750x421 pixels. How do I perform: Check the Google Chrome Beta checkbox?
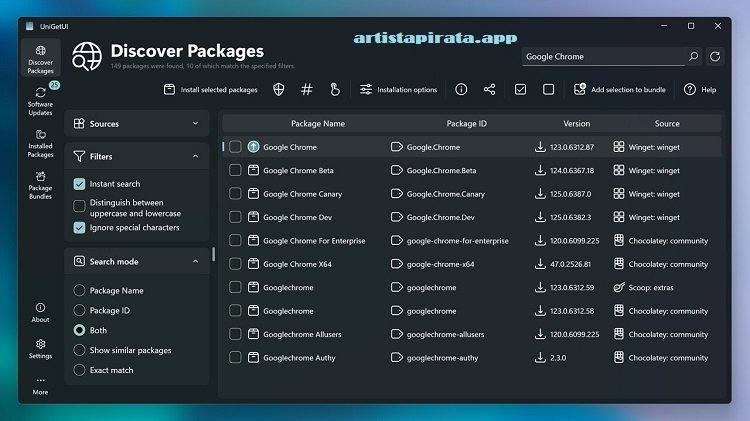235,170
